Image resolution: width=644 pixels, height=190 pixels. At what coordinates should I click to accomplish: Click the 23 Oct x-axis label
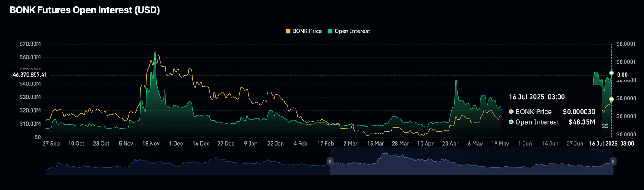(x=101, y=144)
